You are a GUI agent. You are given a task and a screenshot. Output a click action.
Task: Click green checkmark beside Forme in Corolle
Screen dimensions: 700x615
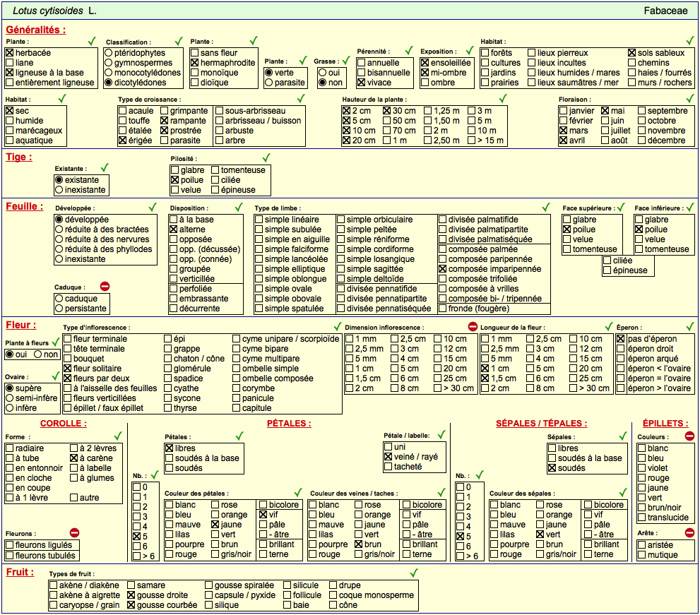pos(118,436)
